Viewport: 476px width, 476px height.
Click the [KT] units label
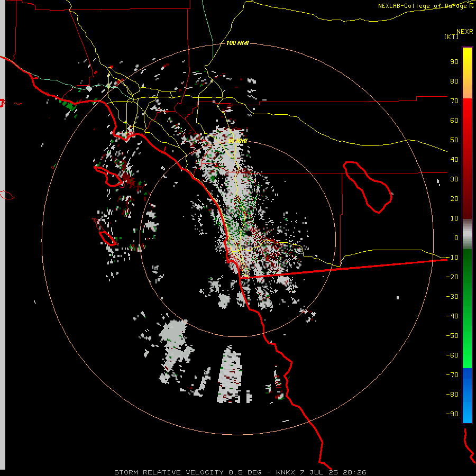click(451, 36)
